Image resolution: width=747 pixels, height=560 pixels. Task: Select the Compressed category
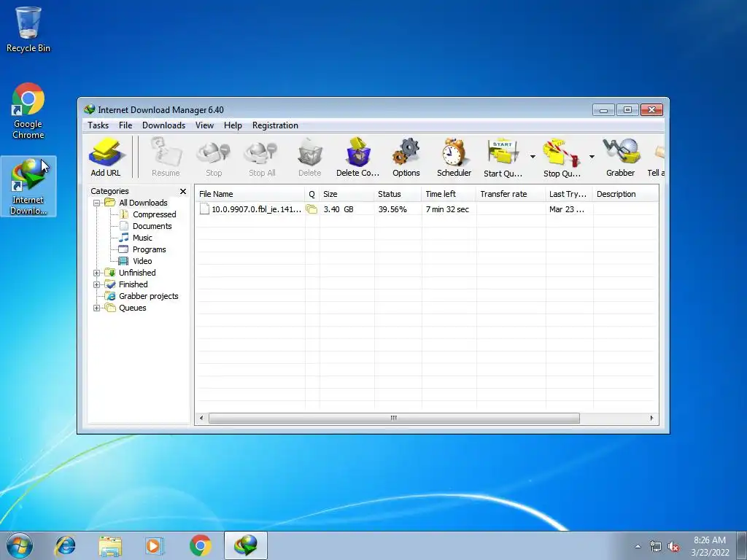tap(155, 215)
